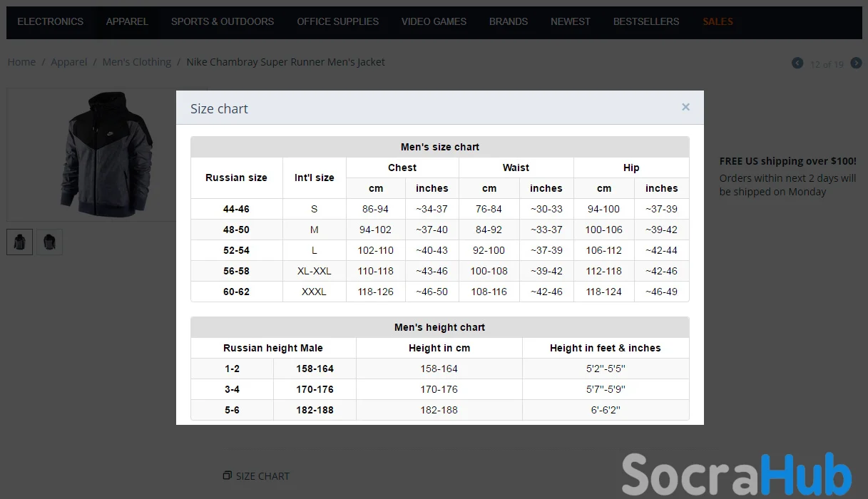Open the Apparel menu

pyautogui.click(x=127, y=21)
